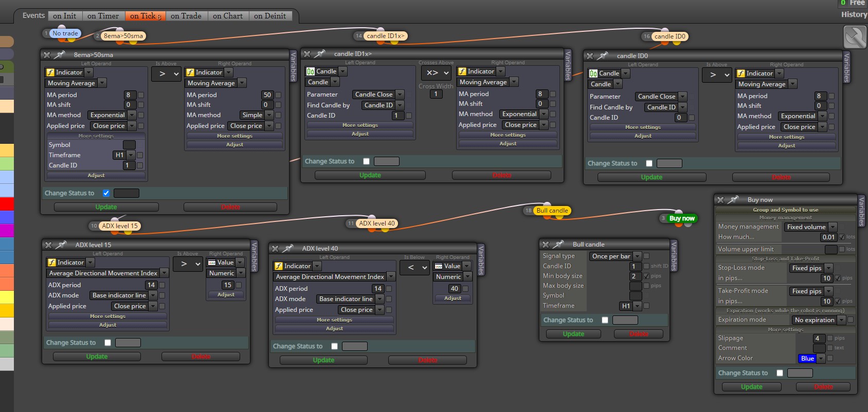Open the Timeframe H1 dropdown in 8ema>50sma
The width and height of the screenshot is (868, 412).
pyautogui.click(x=124, y=155)
